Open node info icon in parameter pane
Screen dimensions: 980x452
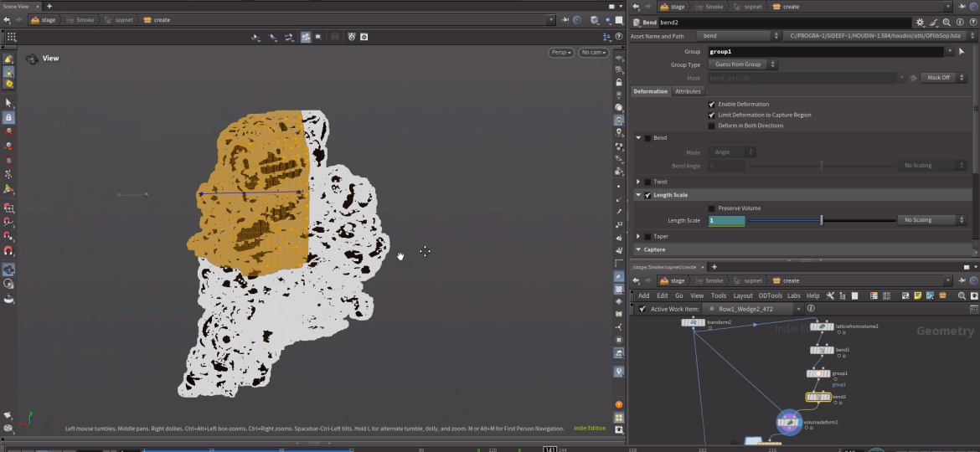[x=958, y=23]
